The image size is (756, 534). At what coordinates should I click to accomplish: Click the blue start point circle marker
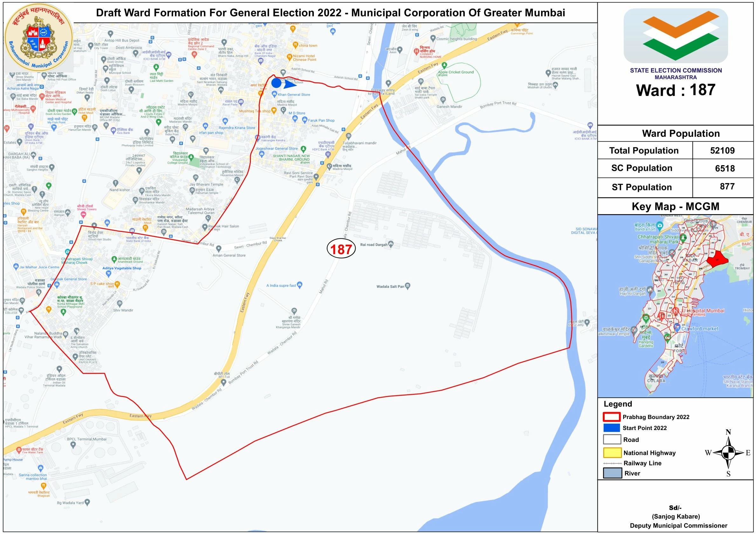(276, 83)
